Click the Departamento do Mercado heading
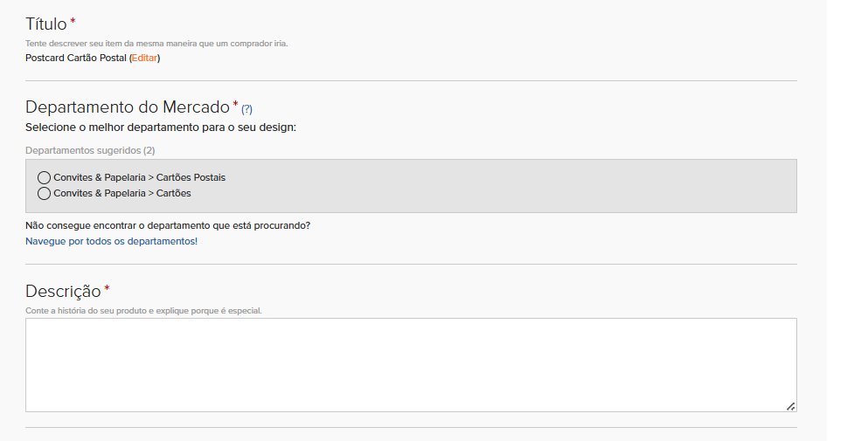868x441 pixels. click(128, 107)
